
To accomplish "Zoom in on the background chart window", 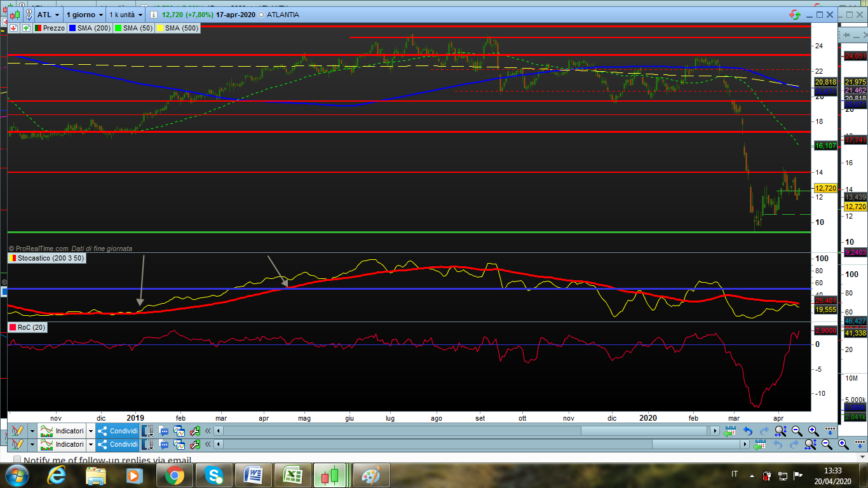I will [843, 444].
